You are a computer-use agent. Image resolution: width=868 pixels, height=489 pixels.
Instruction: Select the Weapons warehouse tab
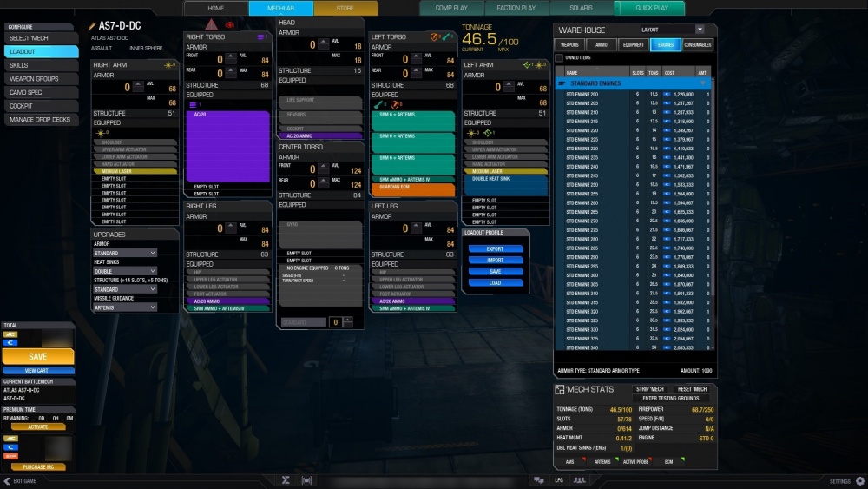(x=569, y=45)
